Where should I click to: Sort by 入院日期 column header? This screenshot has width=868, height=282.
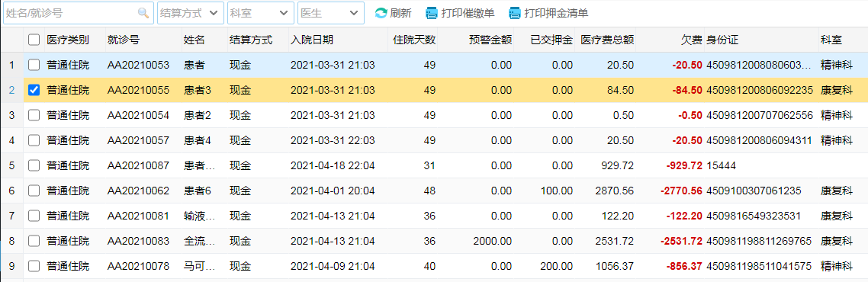312,40
